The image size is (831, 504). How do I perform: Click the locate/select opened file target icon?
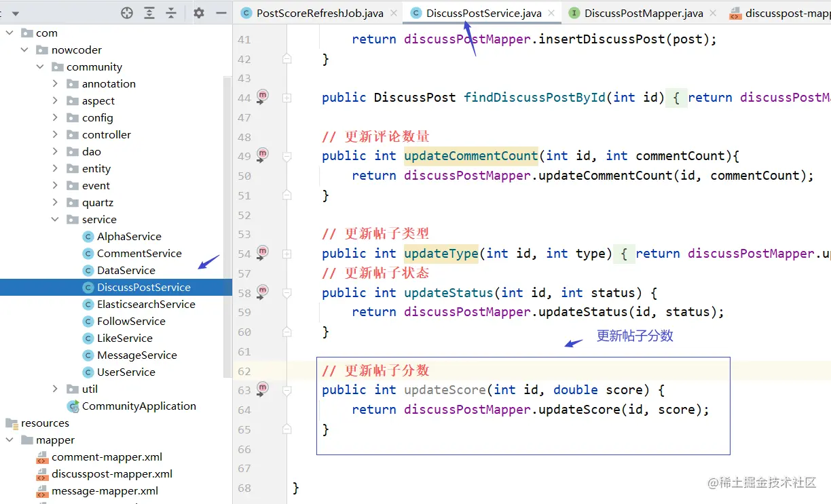pos(127,13)
